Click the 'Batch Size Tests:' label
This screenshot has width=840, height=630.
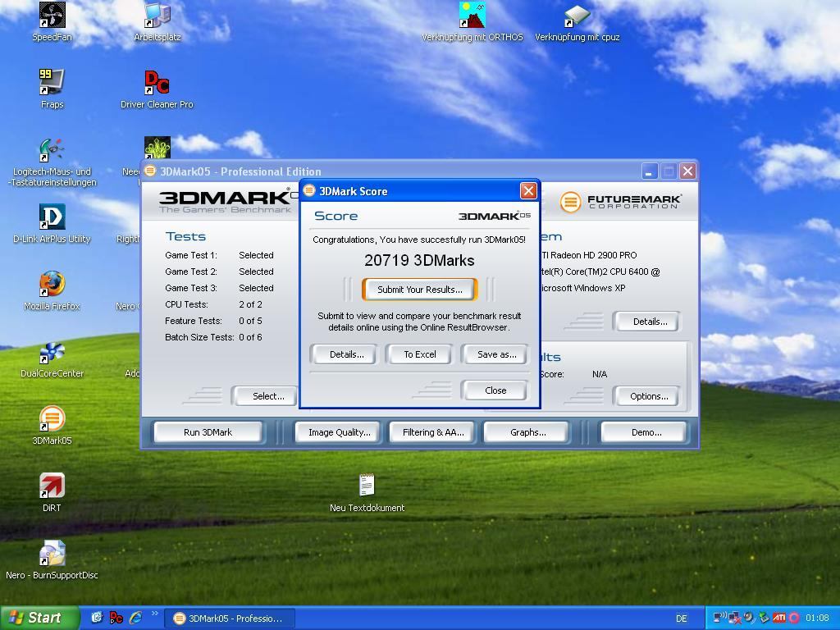199,337
